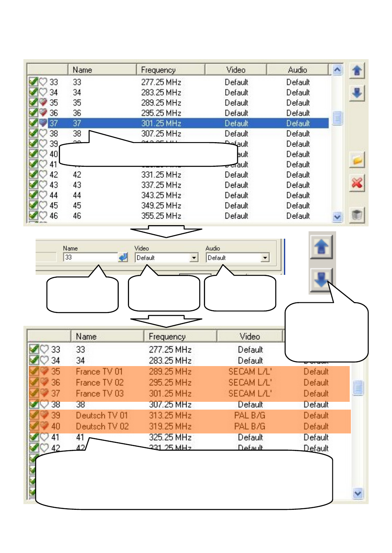
Task: Click the PAL B/G cell for Deutsch TV 02
Action: point(250,426)
